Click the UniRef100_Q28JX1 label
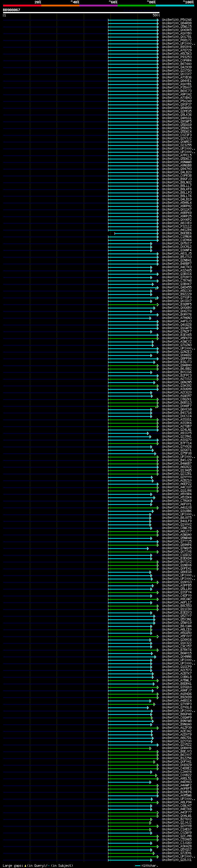 point(177,860)
